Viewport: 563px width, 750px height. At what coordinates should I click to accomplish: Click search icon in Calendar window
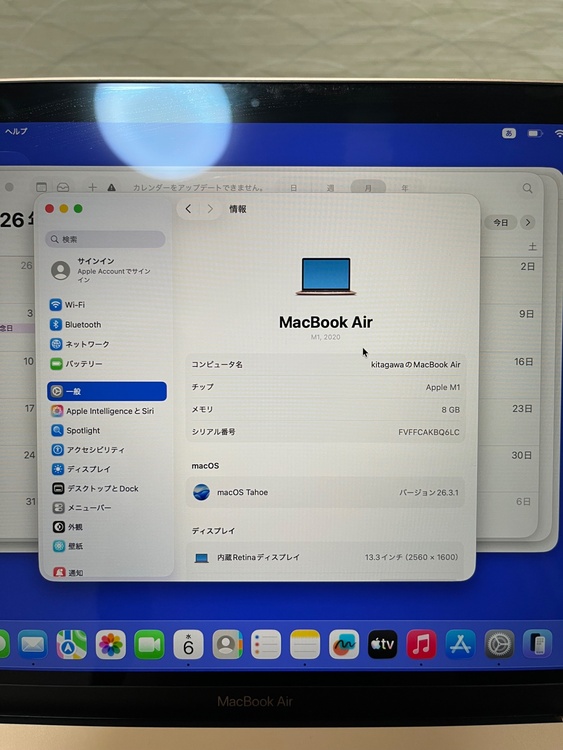[527, 188]
